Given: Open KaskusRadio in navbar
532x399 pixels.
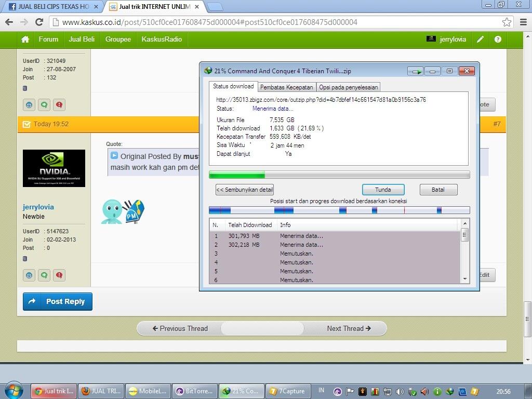Looking at the screenshot, I should tap(162, 39).
